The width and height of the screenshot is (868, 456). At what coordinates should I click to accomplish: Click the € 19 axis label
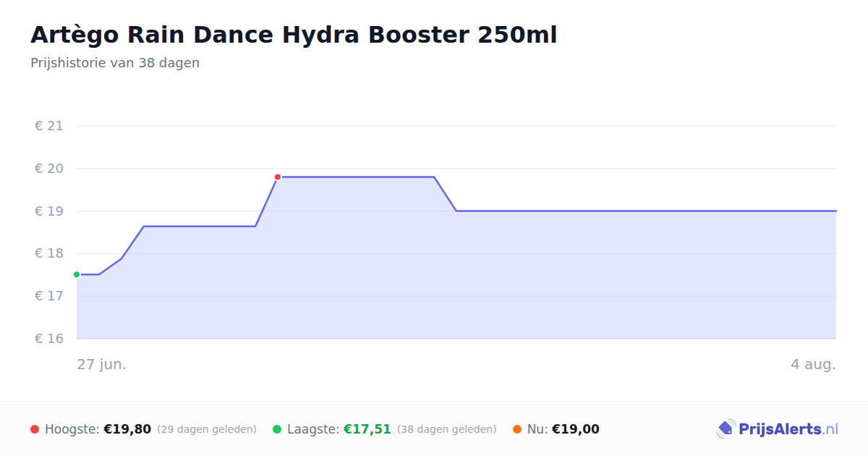coord(49,211)
